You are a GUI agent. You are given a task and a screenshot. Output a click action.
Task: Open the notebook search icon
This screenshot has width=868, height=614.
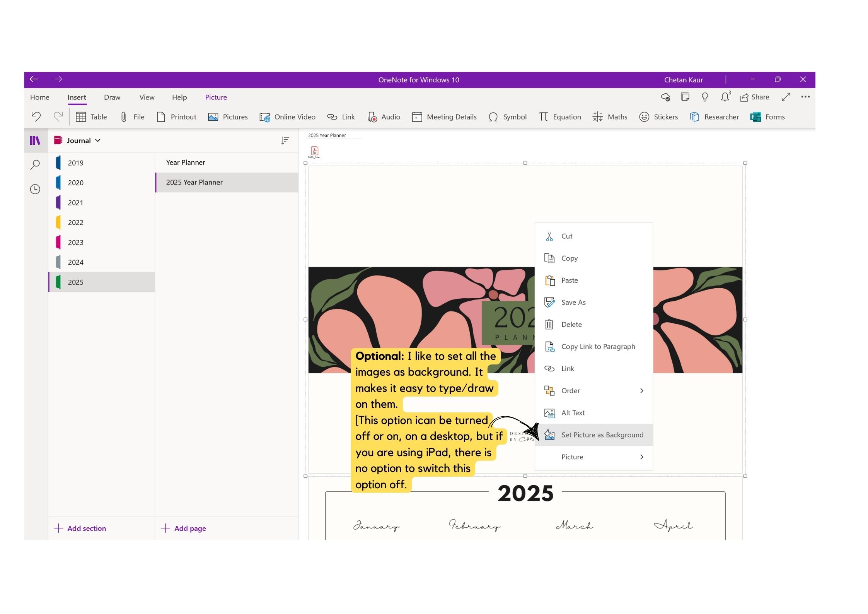[35, 164]
